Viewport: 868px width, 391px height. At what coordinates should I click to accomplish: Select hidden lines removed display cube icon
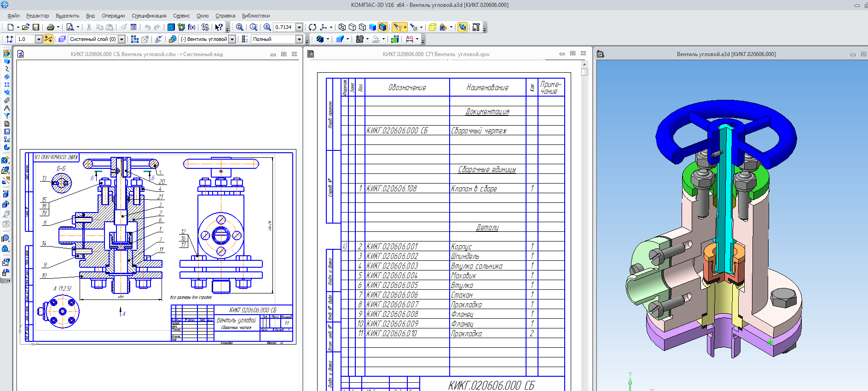click(352, 27)
